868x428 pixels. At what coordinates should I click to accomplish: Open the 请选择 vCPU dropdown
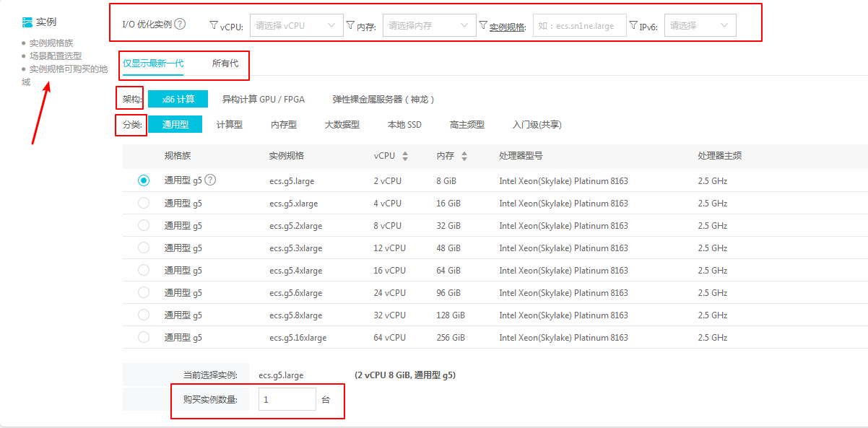click(x=296, y=25)
